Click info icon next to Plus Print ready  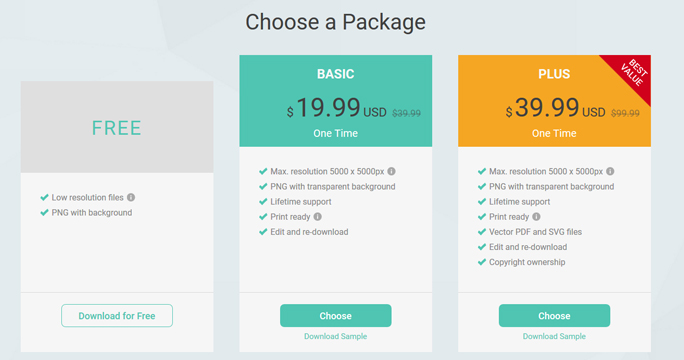coord(537,216)
